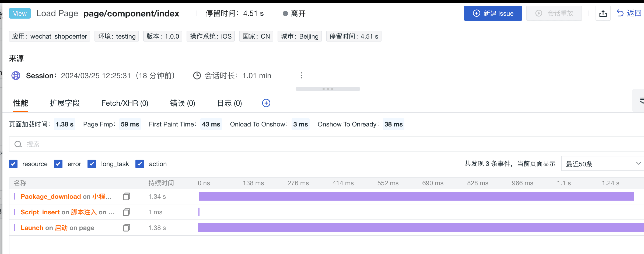Click the Onload To Onshow 3 ms value
This screenshot has height=254, width=644.
(x=300, y=124)
